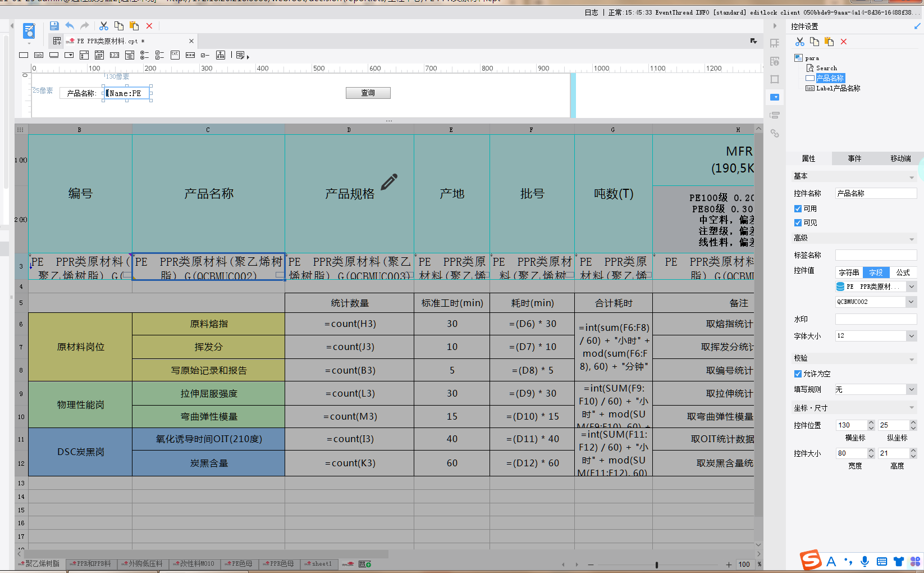Increase the 控件位置 X coordinate stepper

point(871,422)
